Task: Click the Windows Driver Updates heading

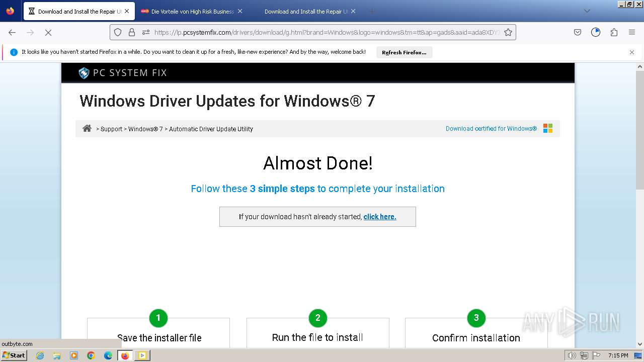Action: [x=227, y=101]
